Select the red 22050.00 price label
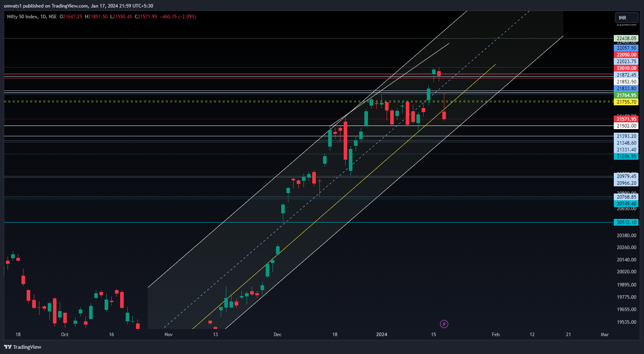This screenshot has width=644, height=354. click(x=626, y=55)
